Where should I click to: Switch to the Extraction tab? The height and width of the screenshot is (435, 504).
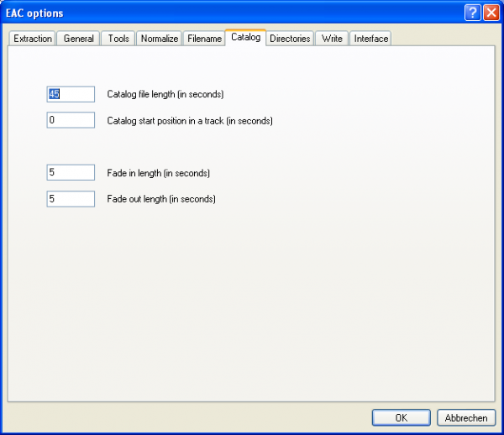33,39
